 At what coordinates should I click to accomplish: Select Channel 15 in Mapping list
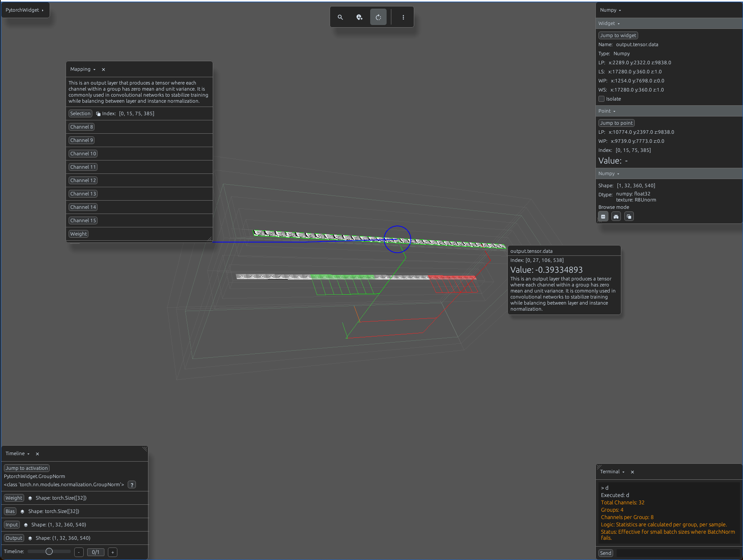[83, 220]
